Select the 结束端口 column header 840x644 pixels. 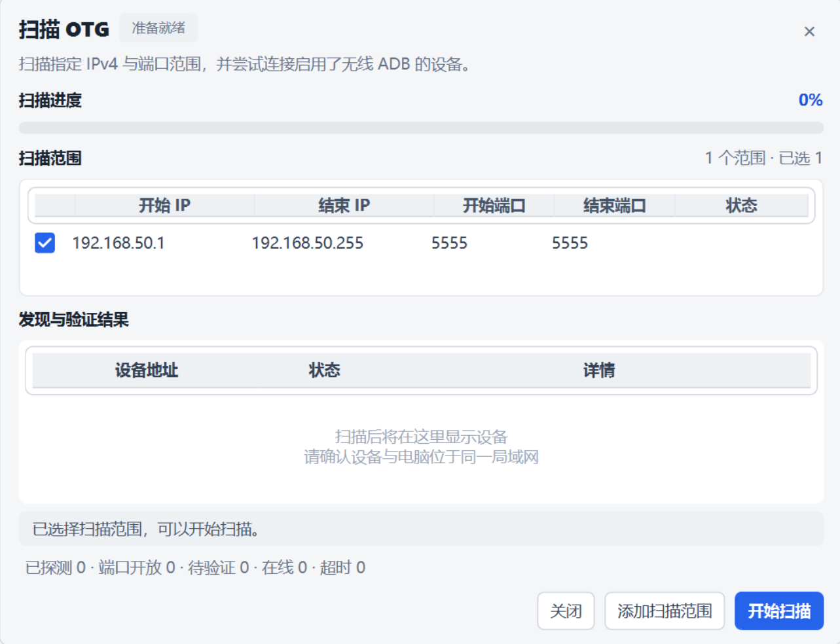(615, 206)
